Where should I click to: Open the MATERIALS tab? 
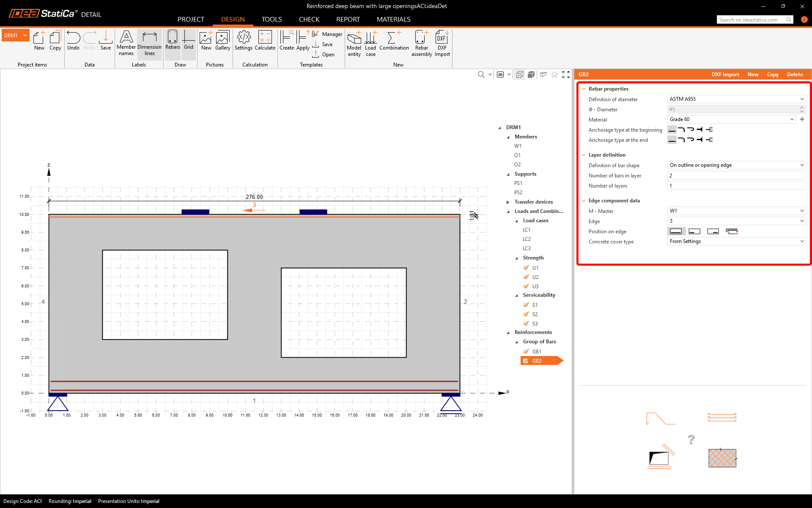(393, 19)
